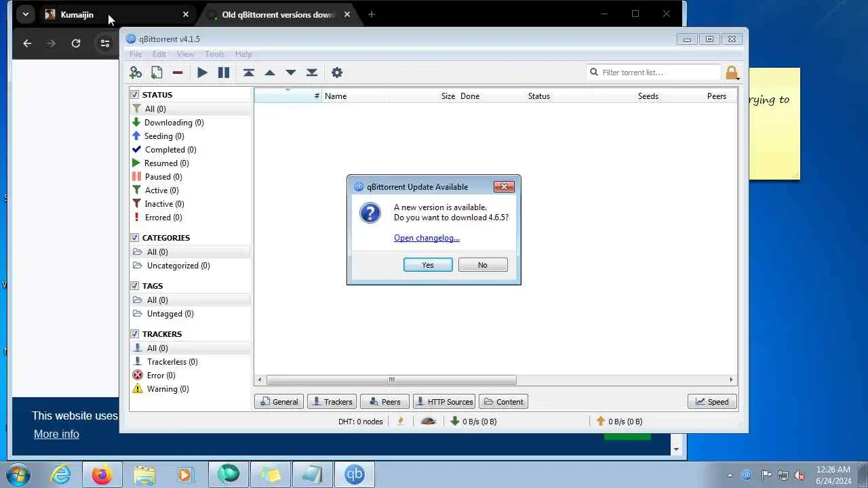
Task: Open Firefox from the taskbar
Action: point(102,474)
